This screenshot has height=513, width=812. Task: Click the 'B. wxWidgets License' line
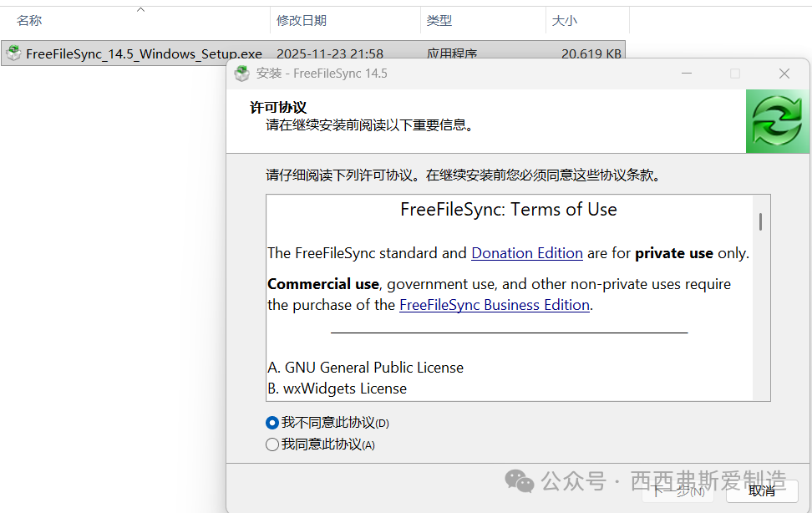[x=337, y=389]
